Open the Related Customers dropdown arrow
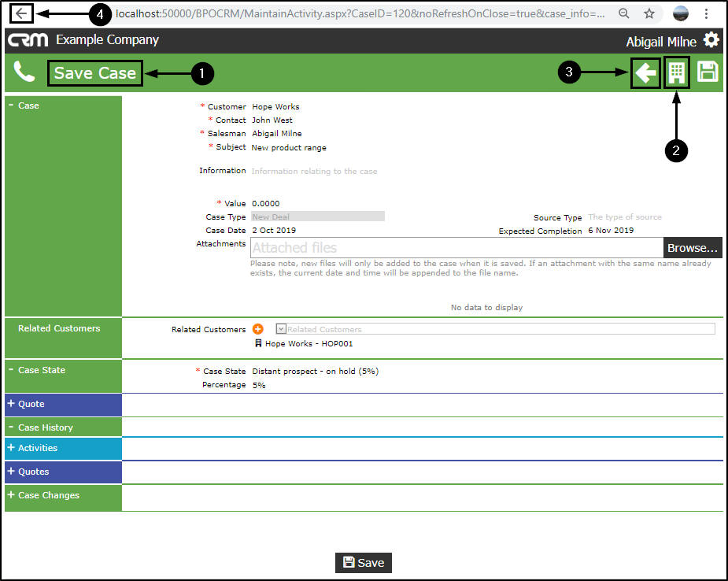This screenshot has width=728, height=581. click(281, 329)
